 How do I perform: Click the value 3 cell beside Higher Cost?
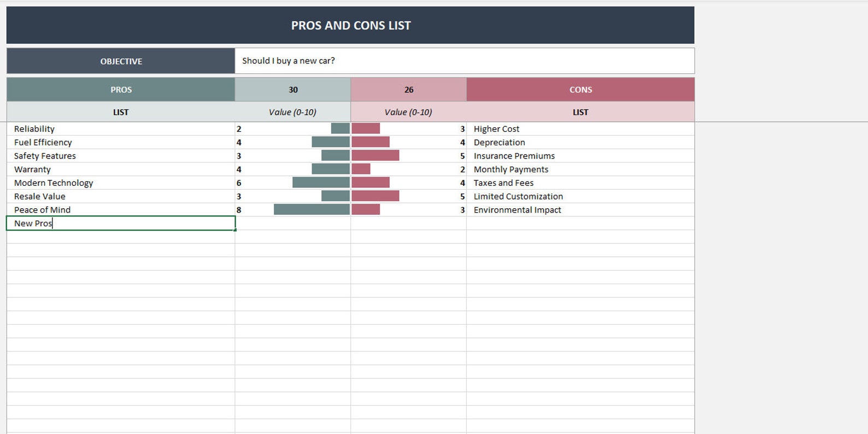click(409, 129)
